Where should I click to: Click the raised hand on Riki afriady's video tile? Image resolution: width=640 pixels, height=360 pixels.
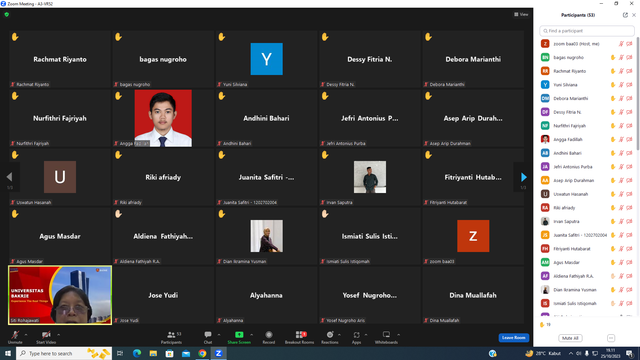pos(118,155)
